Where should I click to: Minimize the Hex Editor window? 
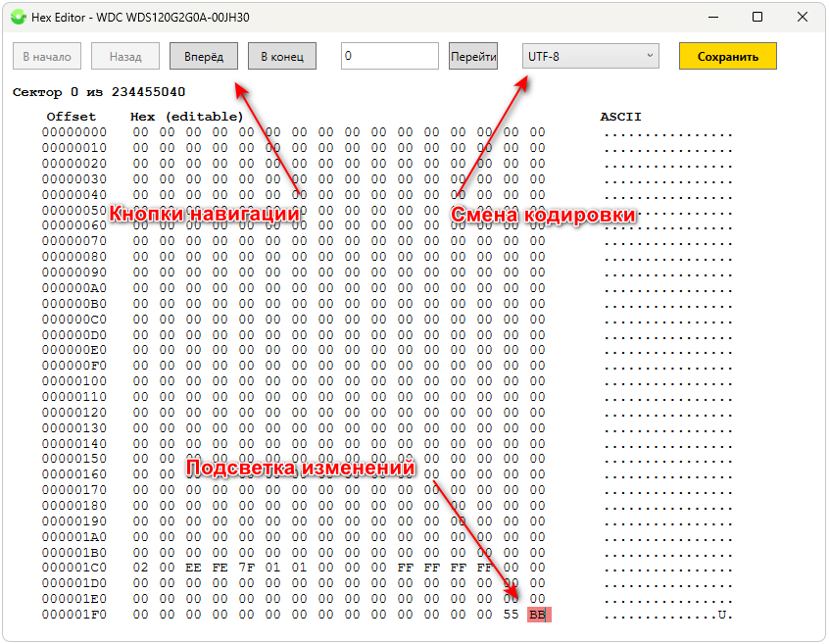[712, 17]
